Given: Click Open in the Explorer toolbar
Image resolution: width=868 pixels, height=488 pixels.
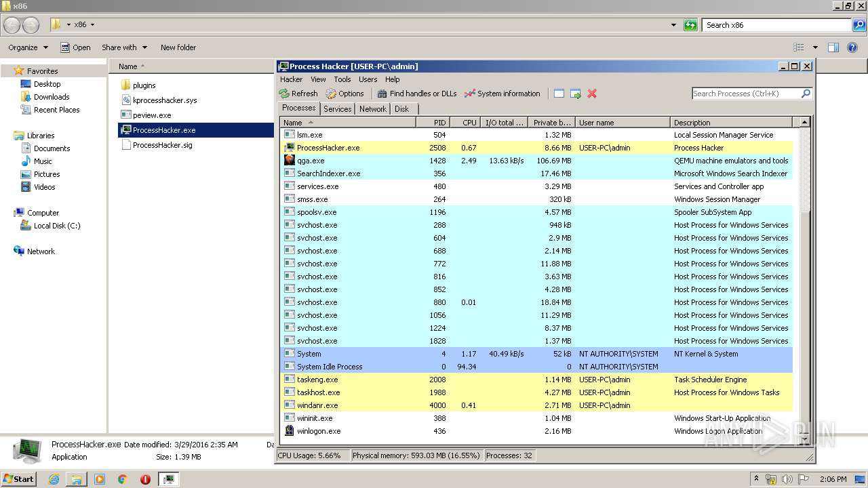Looking at the screenshot, I should click(x=75, y=47).
